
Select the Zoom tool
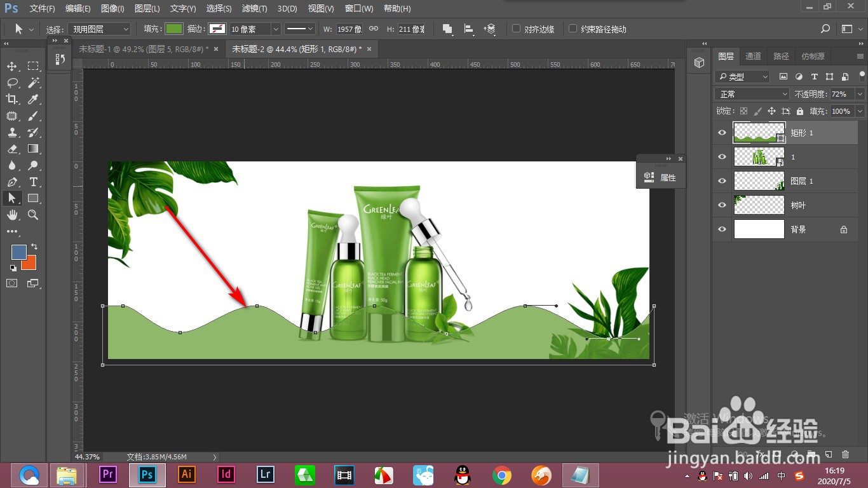click(x=34, y=215)
